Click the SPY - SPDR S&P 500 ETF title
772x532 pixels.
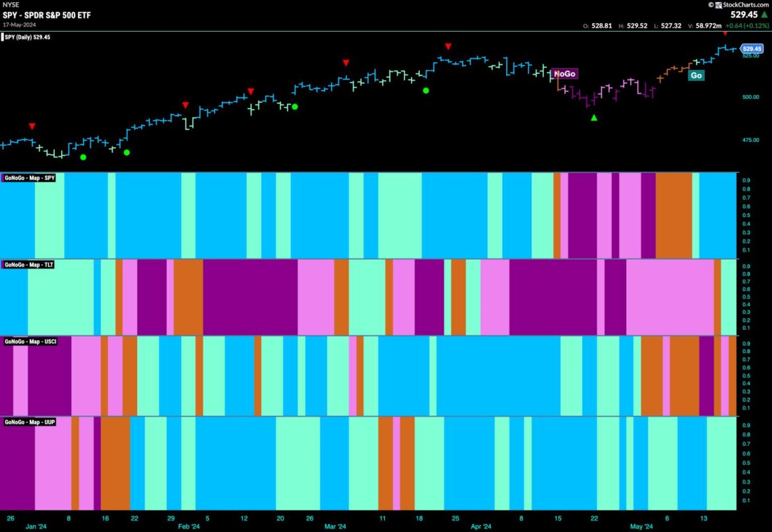(x=41, y=14)
